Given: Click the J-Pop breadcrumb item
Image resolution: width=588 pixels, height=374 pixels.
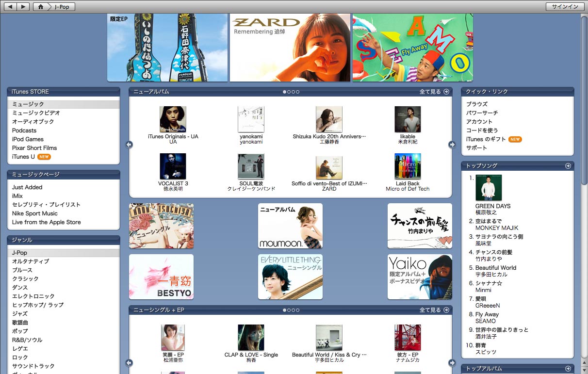Looking at the screenshot, I should (x=62, y=7).
